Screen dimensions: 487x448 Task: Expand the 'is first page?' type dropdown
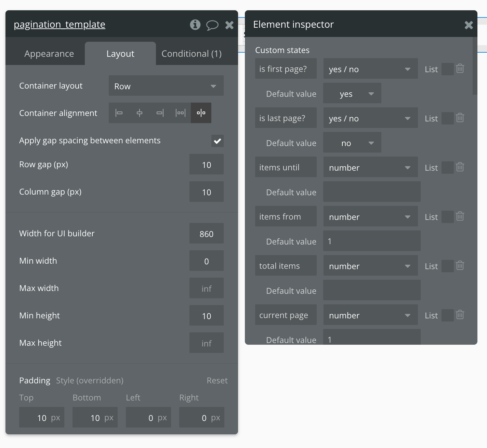(370, 69)
